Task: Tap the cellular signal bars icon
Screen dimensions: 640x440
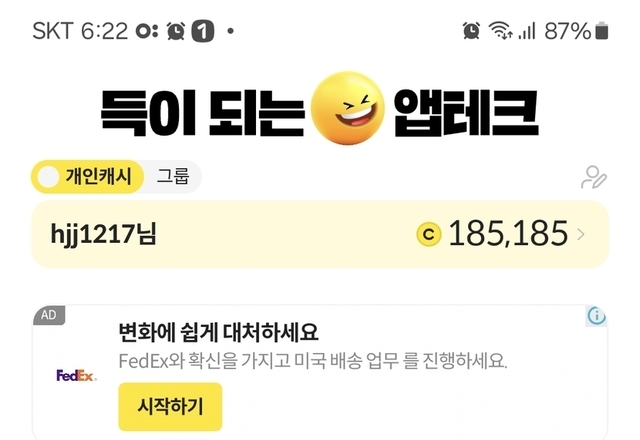Action: [x=527, y=31]
